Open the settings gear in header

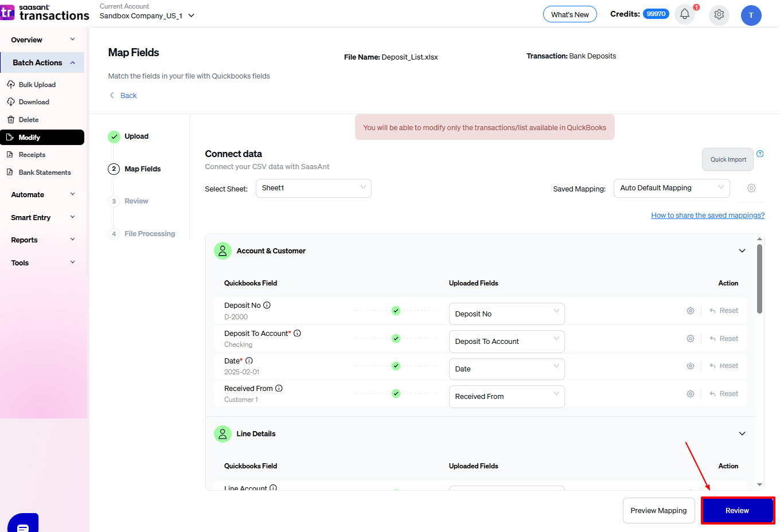[719, 15]
